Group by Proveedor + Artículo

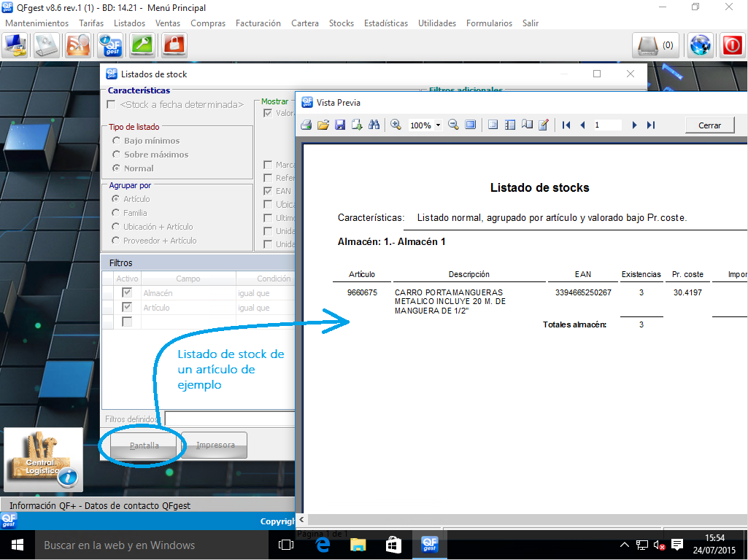tap(115, 240)
